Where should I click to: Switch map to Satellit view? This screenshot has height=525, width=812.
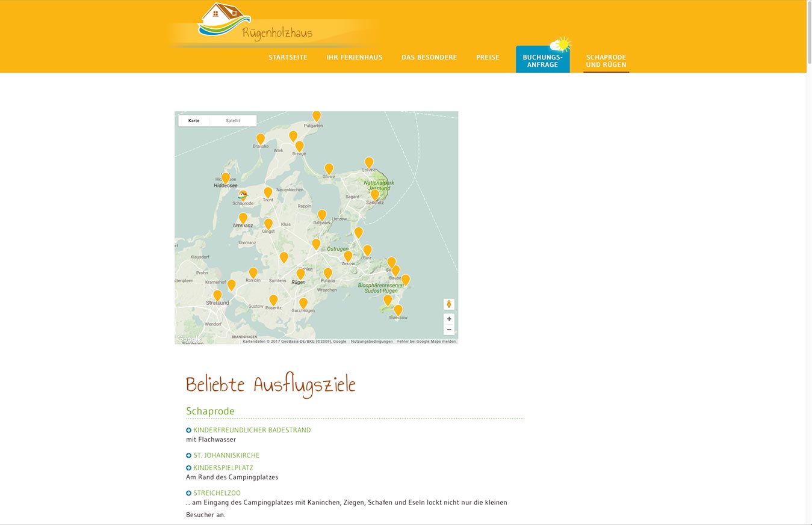233,121
